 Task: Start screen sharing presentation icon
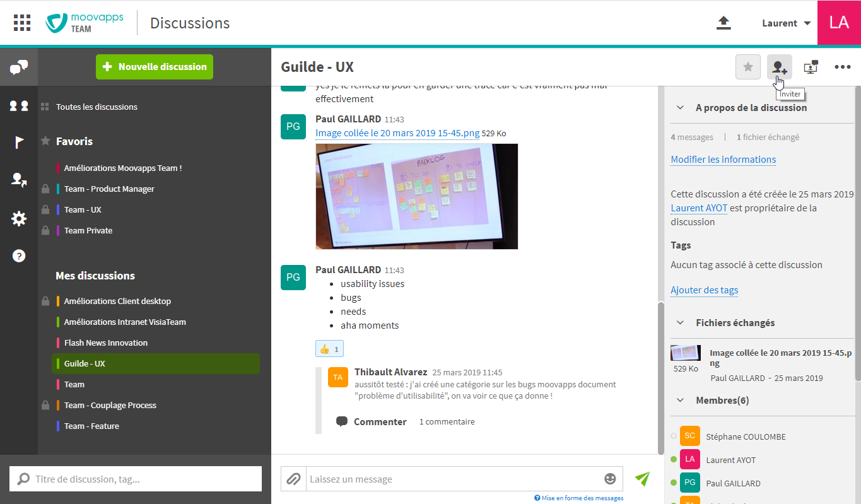tap(811, 67)
